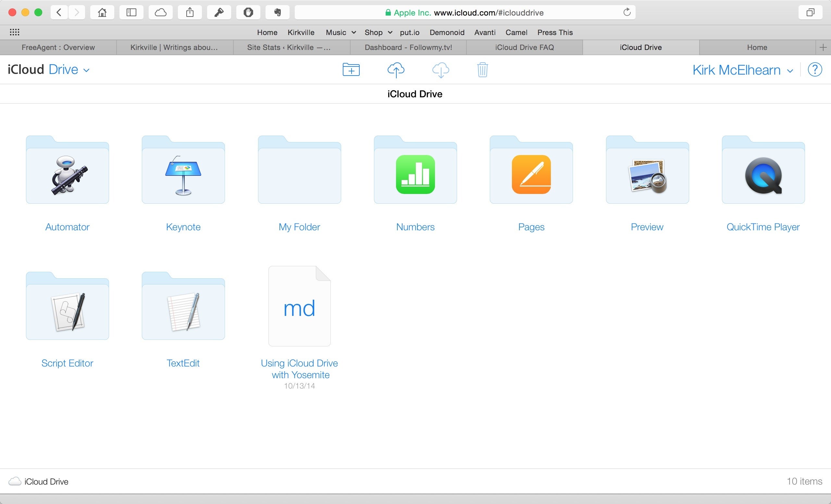Switch to Dashboard - Followmy.tv! tab
Screen dimensions: 831x504
408,47
